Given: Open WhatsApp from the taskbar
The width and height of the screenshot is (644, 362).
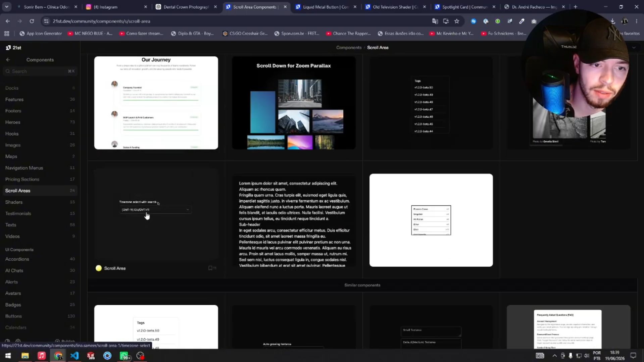Looking at the screenshot, I should [x=124, y=356].
